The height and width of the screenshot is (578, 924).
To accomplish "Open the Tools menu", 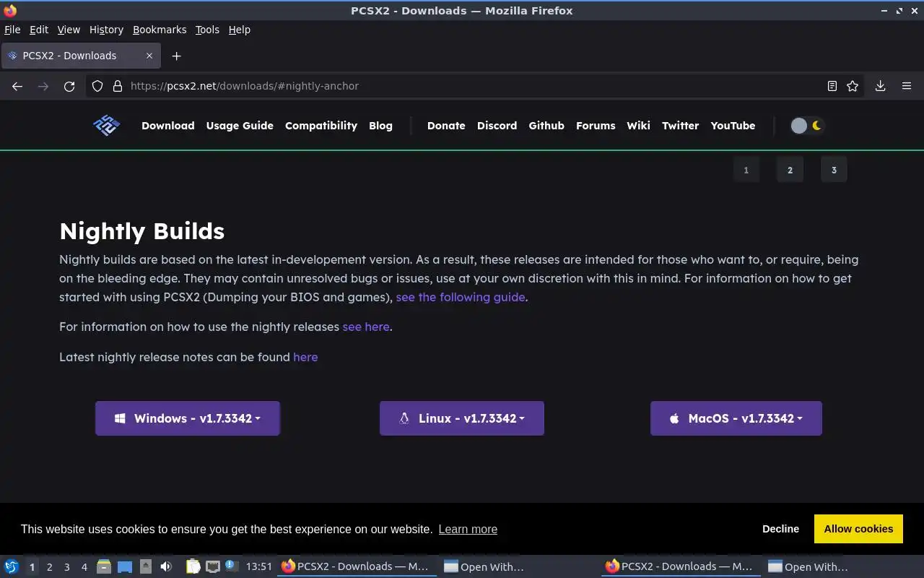I will click(x=207, y=30).
